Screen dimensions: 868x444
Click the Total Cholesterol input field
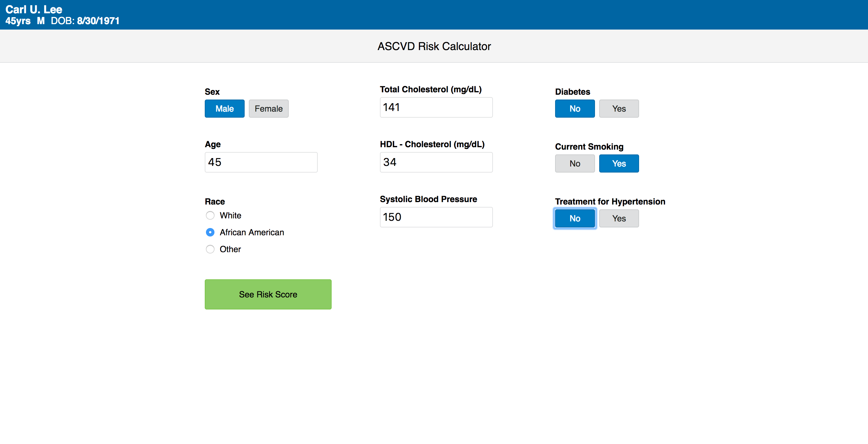click(436, 107)
